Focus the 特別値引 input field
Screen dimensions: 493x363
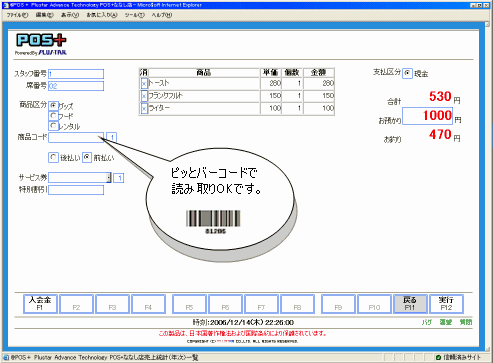tap(76, 190)
